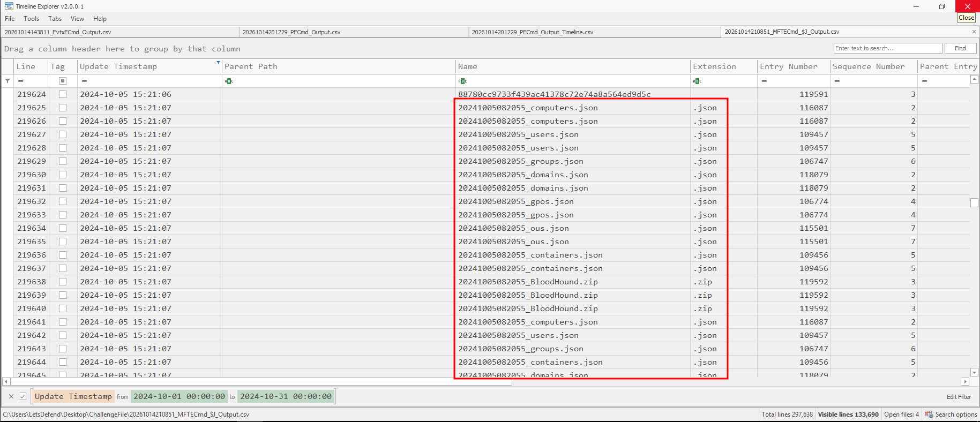Close the MFTECmd_$J_Output.csv tab with X
The image size is (980, 422).
[974, 32]
